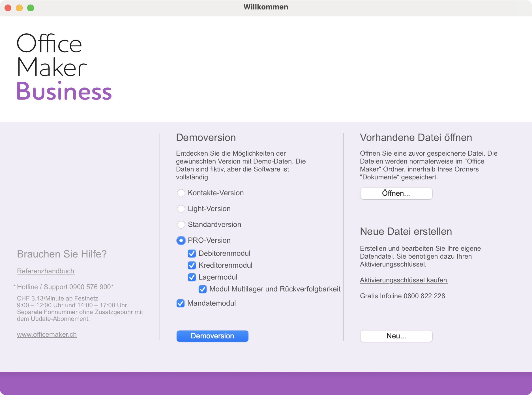This screenshot has width=532, height=395.
Task: Click the "Gratis Infoline 0800 822 228" text
Action: 402,296
